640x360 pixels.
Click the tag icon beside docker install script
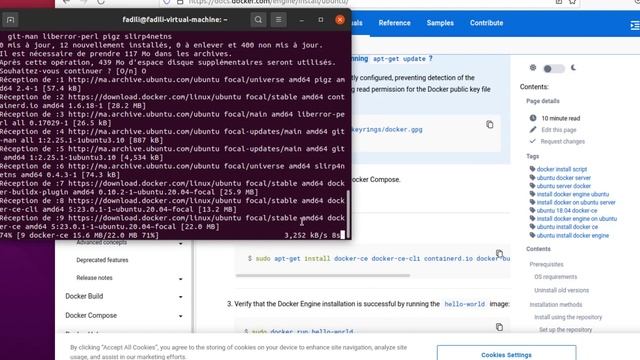tap(532, 169)
